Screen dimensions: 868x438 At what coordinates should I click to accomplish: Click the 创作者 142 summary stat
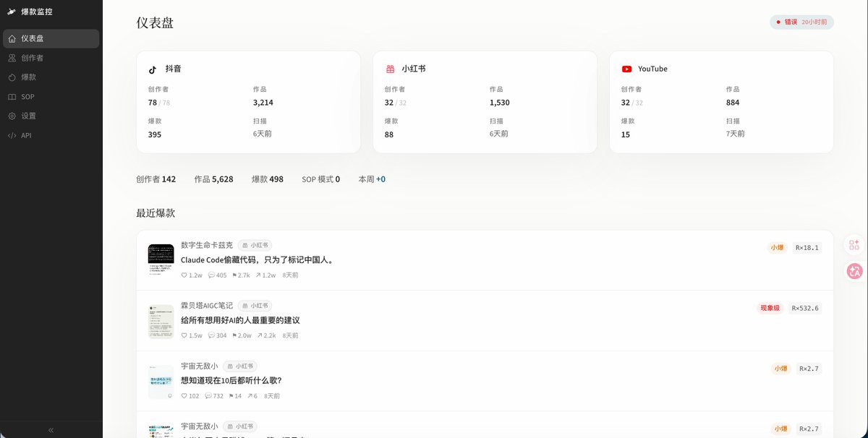(x=156, y=179)
